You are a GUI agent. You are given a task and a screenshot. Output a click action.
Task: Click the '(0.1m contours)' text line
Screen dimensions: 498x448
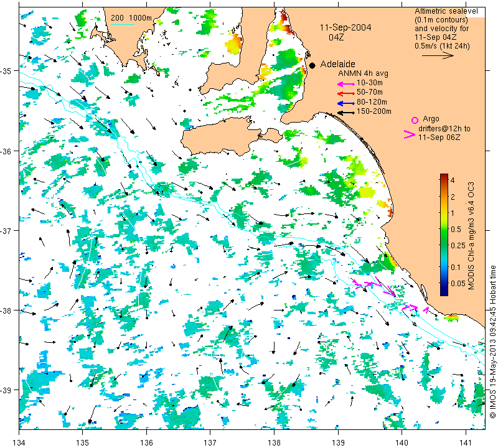(441, 20)
